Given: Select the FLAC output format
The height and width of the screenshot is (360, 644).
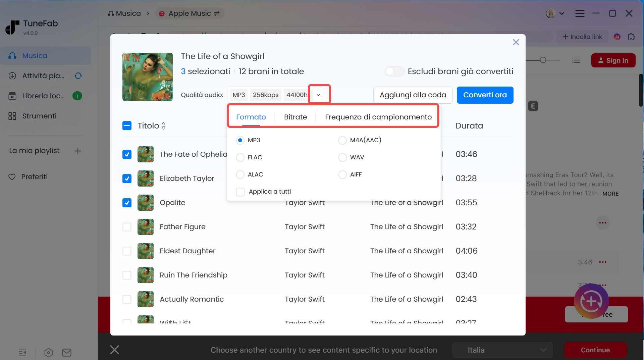Looking at the screenshot, I should (x=240, y=157).
